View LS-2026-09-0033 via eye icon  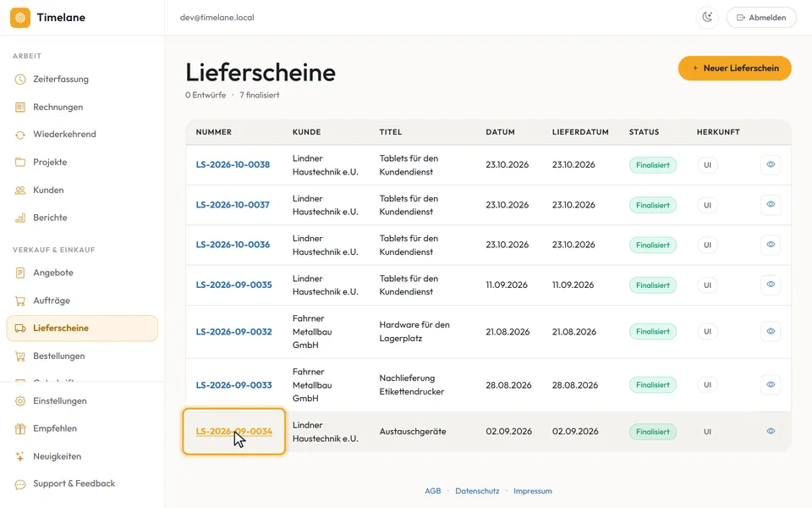771,384
